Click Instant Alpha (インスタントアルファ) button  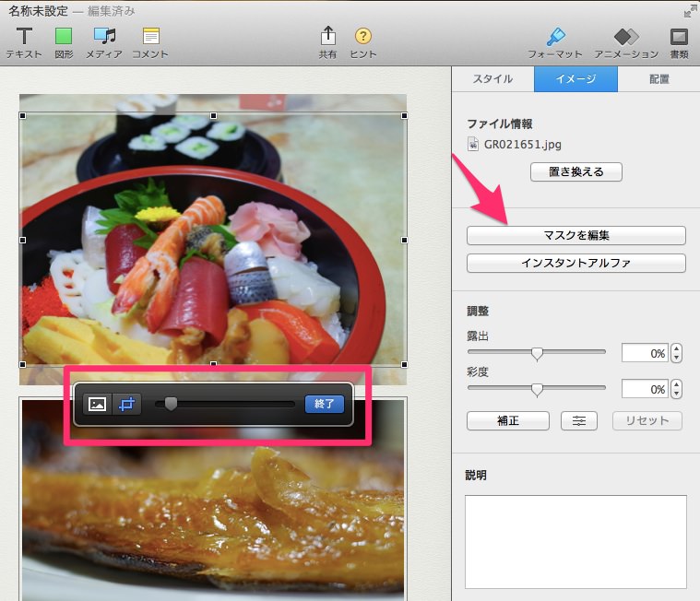(x=576, y=264)
